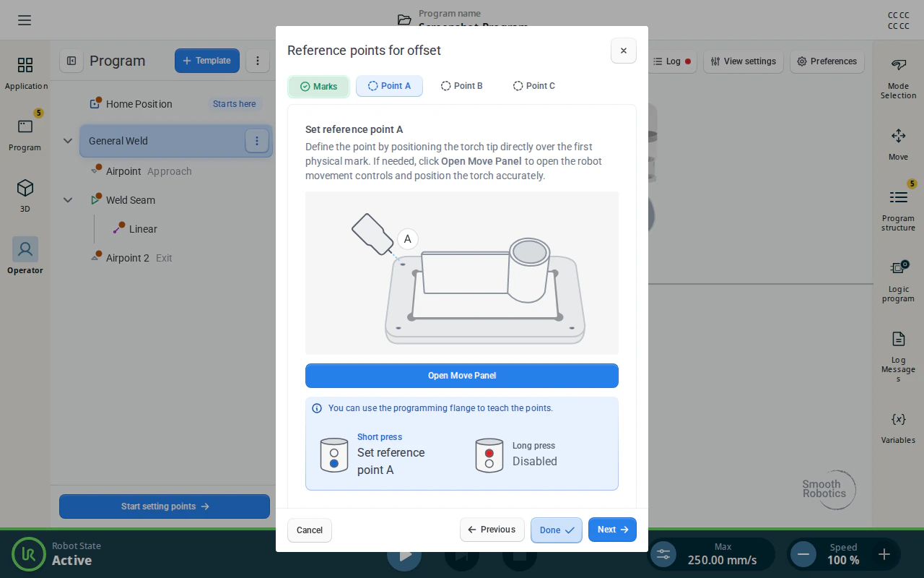This screenshot has width=924, height=578.
Task: Increase speed with the plus button
Action: click(884, 554)
